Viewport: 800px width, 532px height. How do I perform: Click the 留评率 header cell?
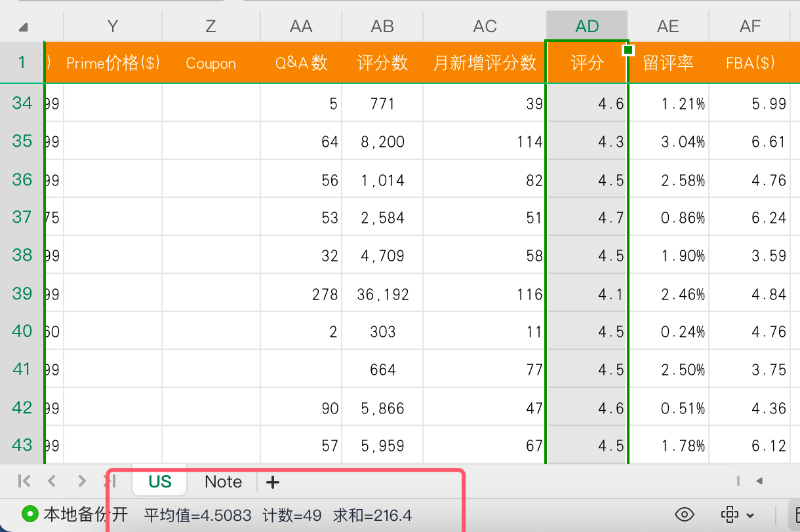[668, 63]
